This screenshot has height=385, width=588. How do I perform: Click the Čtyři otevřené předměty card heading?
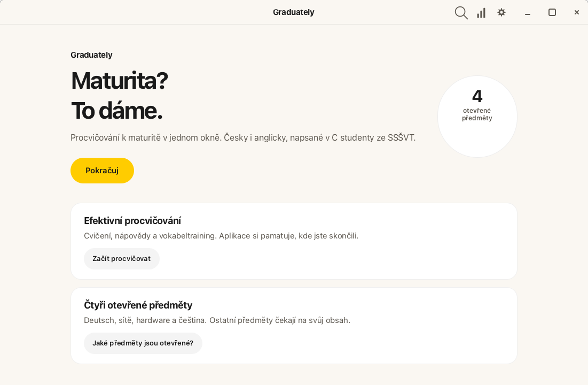click(x=138, y=305)
